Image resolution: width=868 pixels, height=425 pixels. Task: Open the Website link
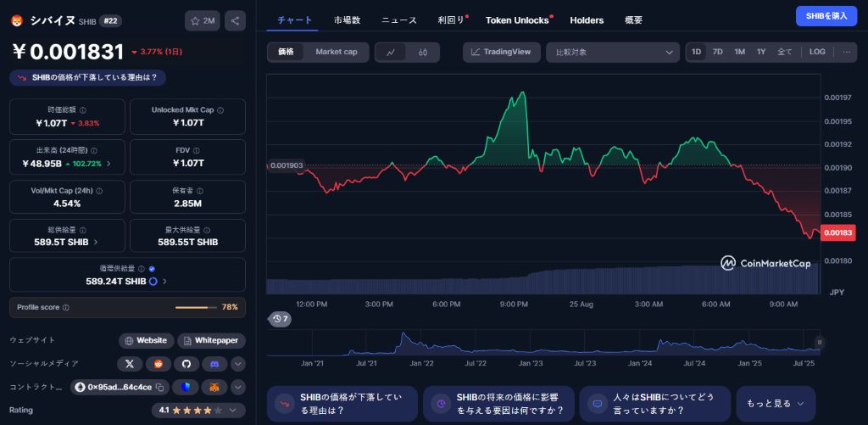click(146, 340)
